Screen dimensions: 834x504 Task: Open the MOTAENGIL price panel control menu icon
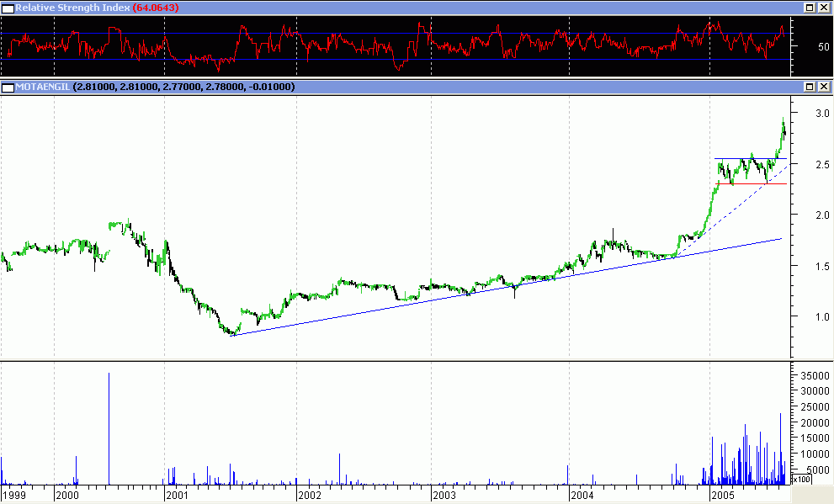point(8,88)
